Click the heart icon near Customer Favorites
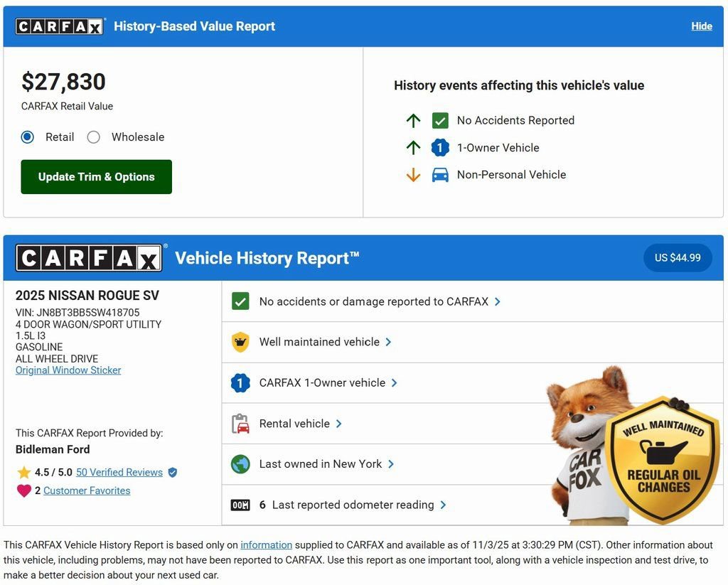The height and width of the screenshot is (585, 728). [x=23, y=490]
